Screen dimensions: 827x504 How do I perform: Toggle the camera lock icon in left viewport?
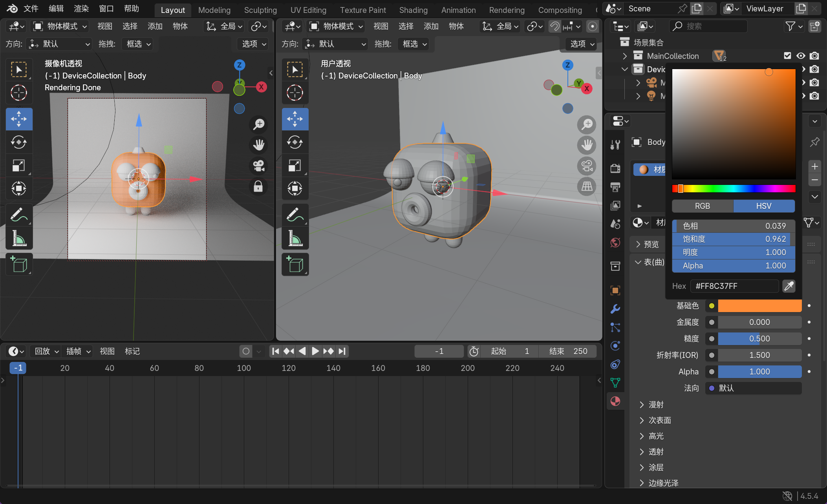(x=258, y=186)
